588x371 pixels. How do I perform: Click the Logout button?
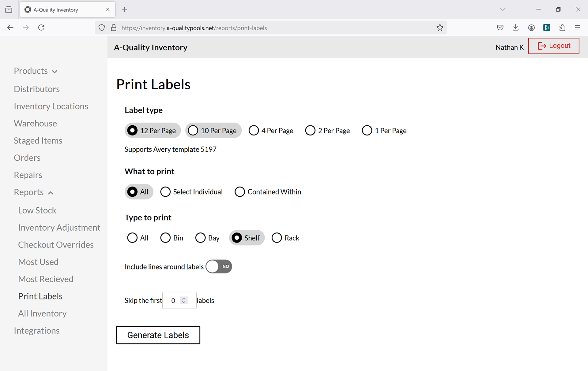coord(554,46)
